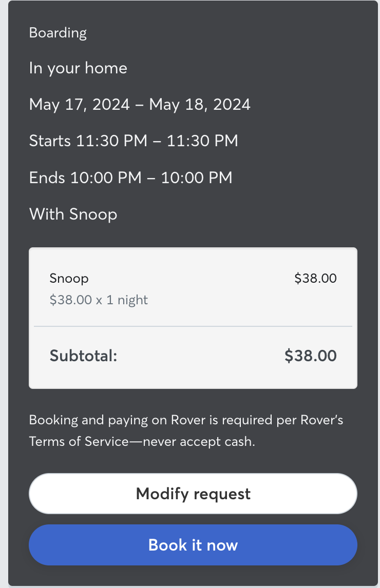Select the Ends 10:00 PM time line
Screen dimensions: 380x588
[x=130, y=178]
